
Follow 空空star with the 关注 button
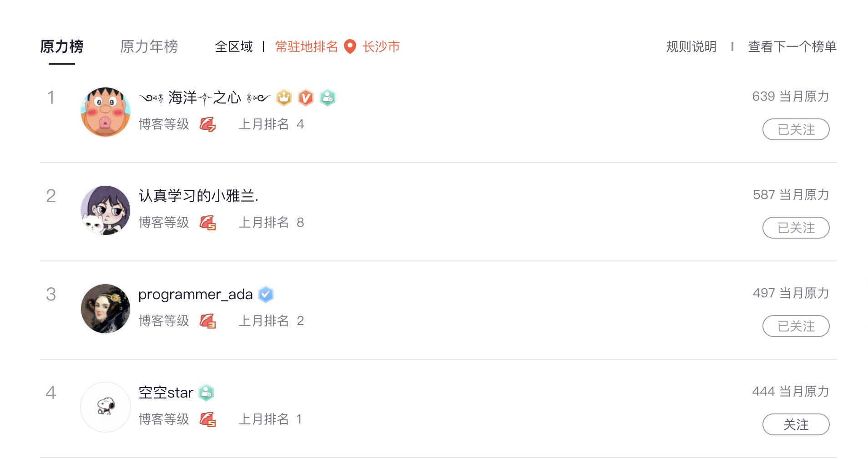(x=796, y=424)
